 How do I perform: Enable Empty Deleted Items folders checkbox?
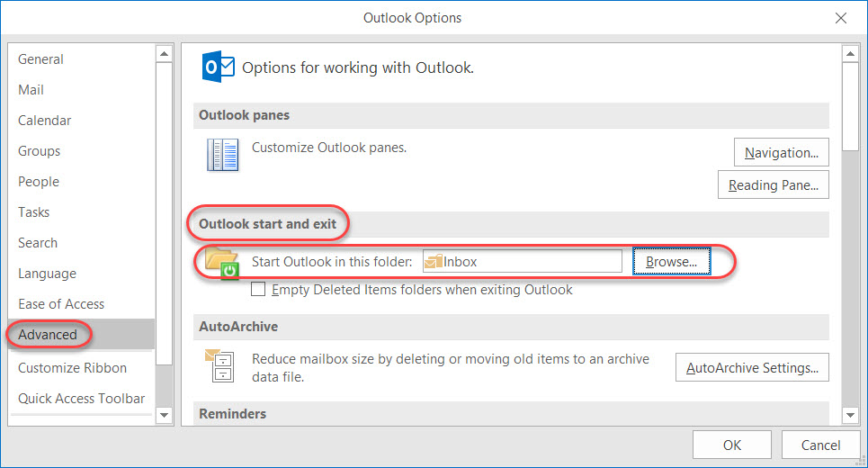258,290
